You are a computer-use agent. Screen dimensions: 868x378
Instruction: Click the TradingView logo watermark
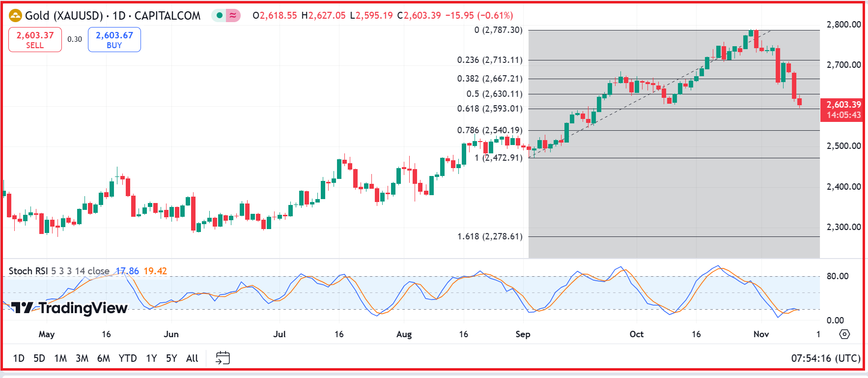pyautogui.click(x=69, y=308)
